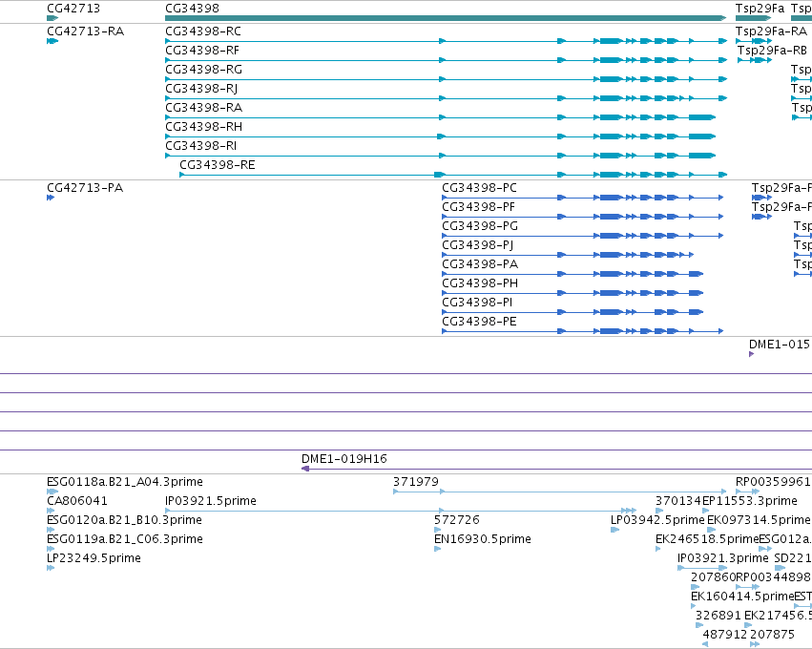Select protein CG34398-PI
This screenshot has height=649, width=812.
(x=477, y=303)
